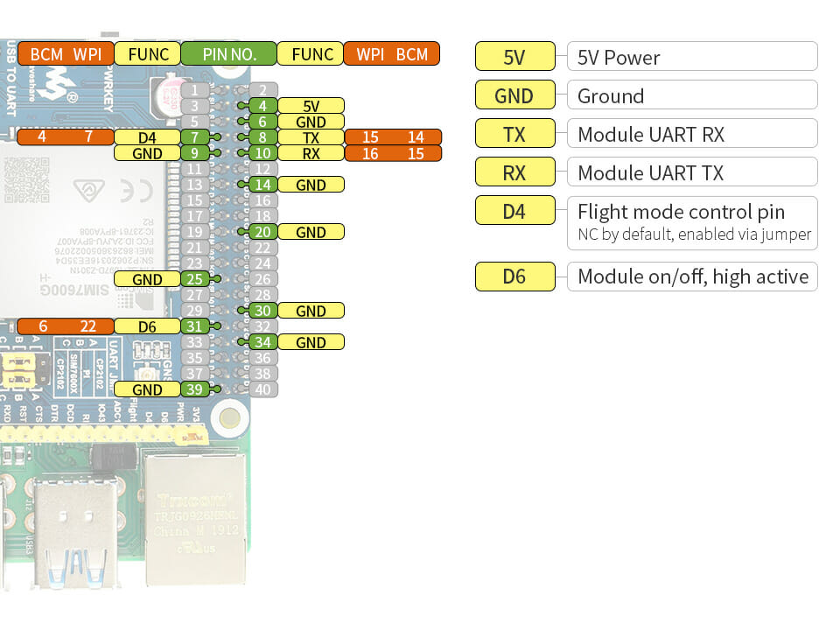Select the RX label beside pin 10

(311, 153)
